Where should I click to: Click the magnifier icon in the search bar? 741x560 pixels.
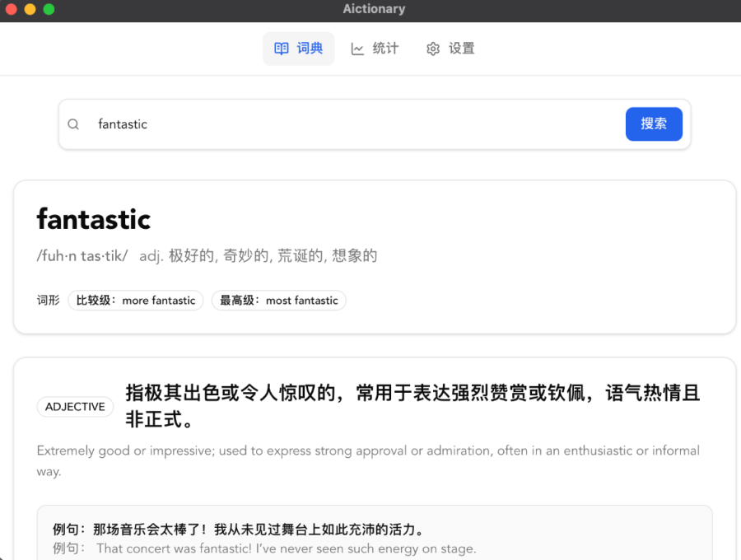pyautogui.click(x=73, y=124)
